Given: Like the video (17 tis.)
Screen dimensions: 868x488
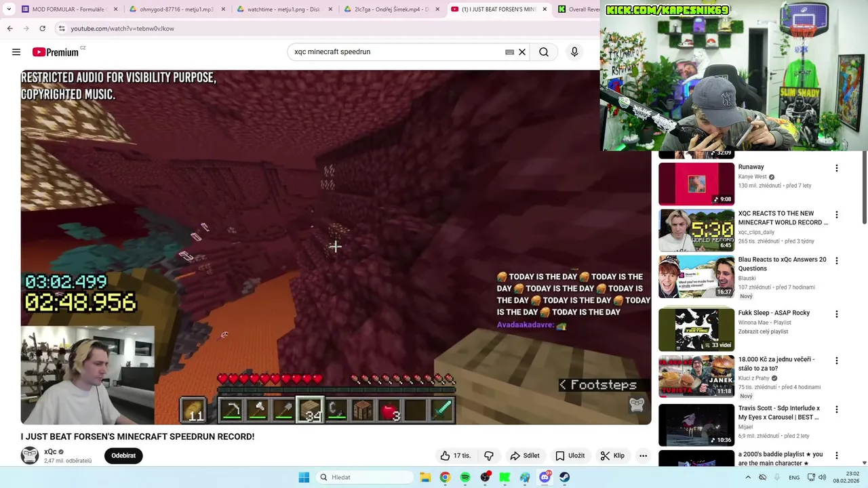Looking at the screenshot, I should click(456, 455).
